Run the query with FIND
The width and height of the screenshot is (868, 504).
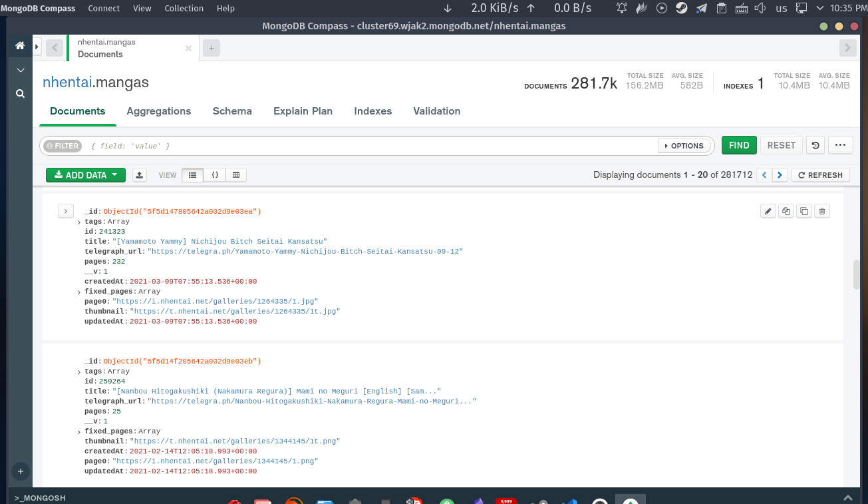(x=739, y=145)
